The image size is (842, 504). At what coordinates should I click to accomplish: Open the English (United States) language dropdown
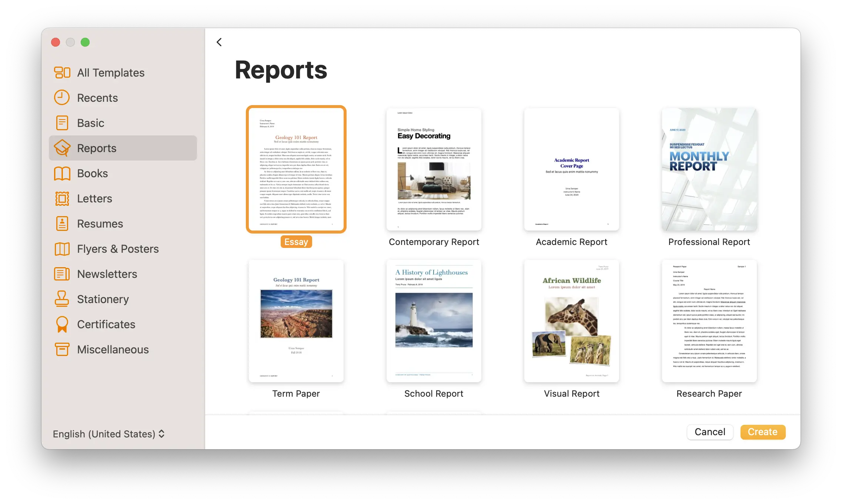pyautogui.click(x=108, y=434)
